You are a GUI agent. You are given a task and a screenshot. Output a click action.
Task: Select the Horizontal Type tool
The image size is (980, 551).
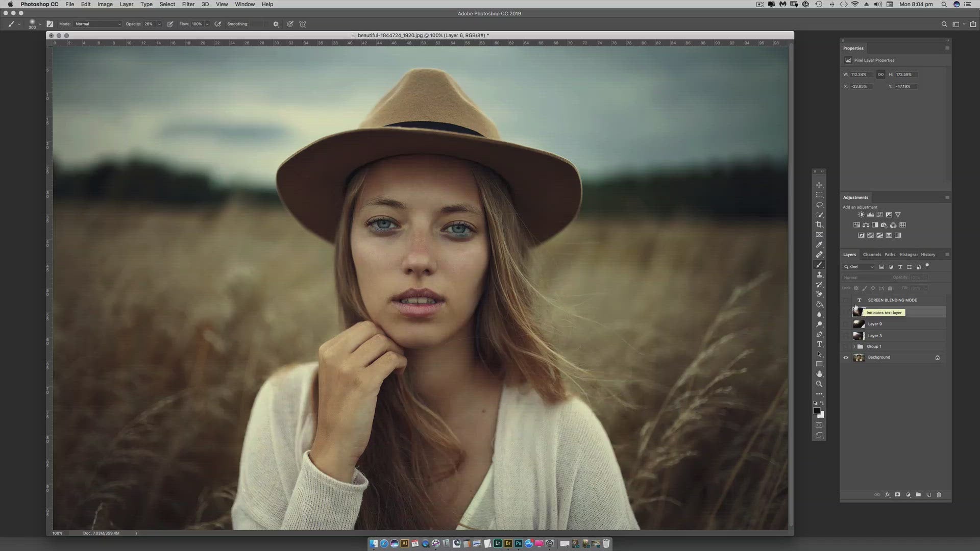tap(819, 344)
